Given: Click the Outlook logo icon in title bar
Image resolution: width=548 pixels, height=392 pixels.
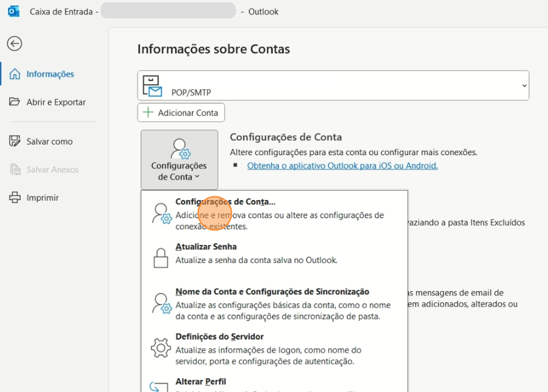Looking at the screenshot, I should point(14,11).
